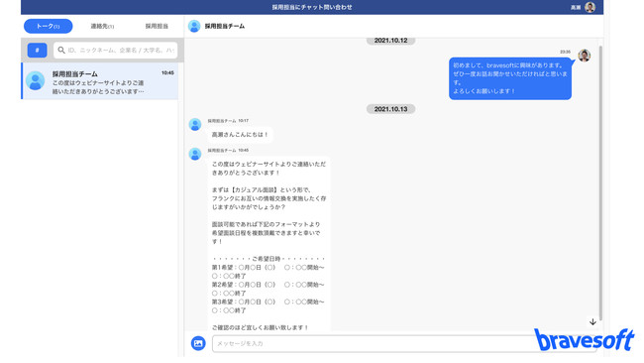Viewport: 644px width, 363px height.
Task: Switch to the 採用担当 tab
Action: tap(157, 26)
